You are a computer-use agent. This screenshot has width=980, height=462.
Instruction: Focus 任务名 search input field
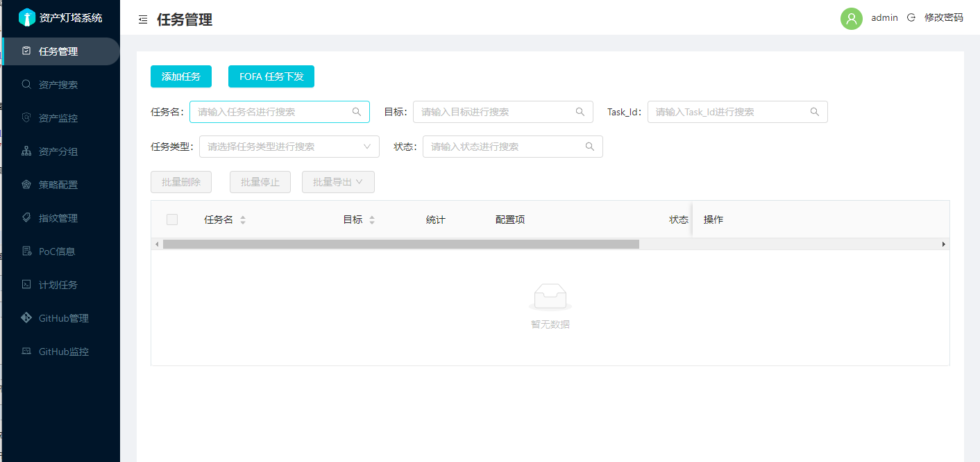point(280,112)
